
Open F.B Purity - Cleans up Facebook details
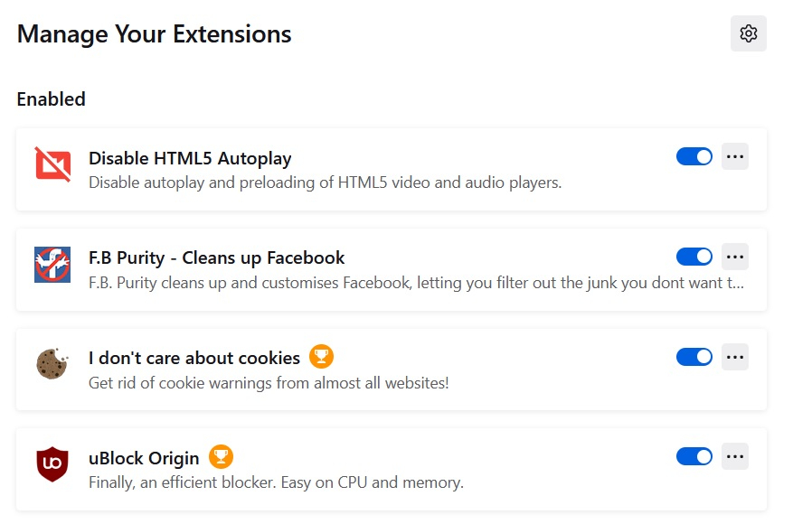coord(216,257)
